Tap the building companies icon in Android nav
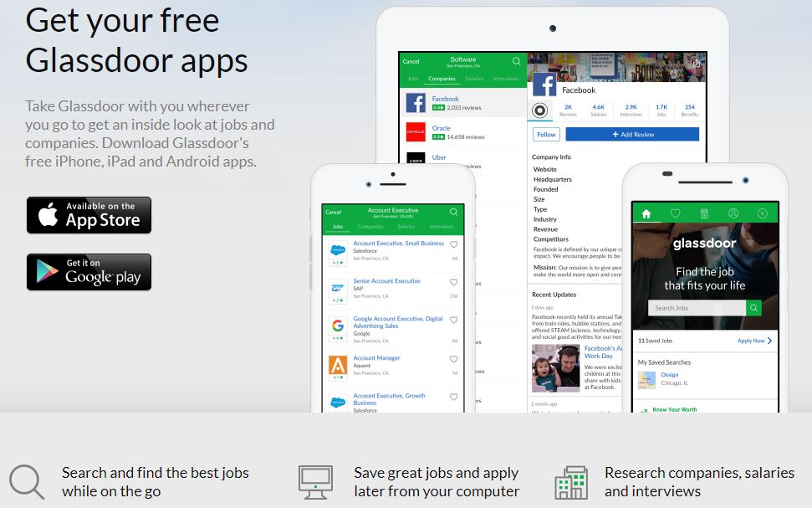Viewport: 812px width, 508px height. 704,213
